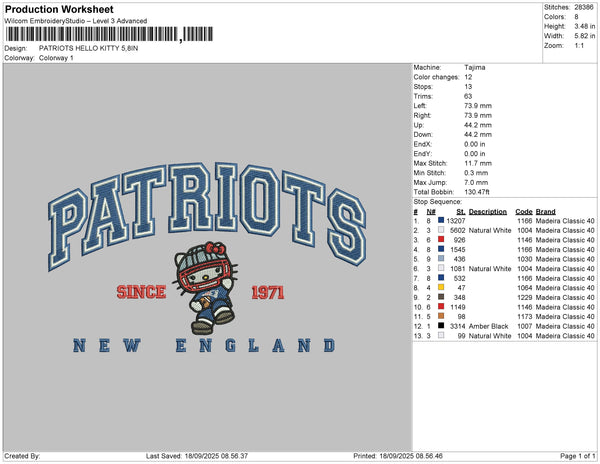Image resolution: width=600 pixels, height=464 pixels.
Task: Click the Color changes value 12
Action: tap(468, 77)
